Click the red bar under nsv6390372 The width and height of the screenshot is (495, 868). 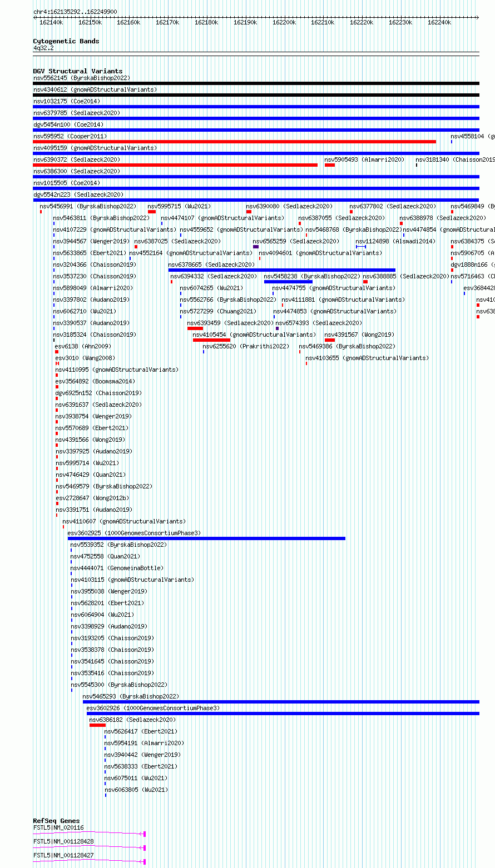tap(175, 165)
